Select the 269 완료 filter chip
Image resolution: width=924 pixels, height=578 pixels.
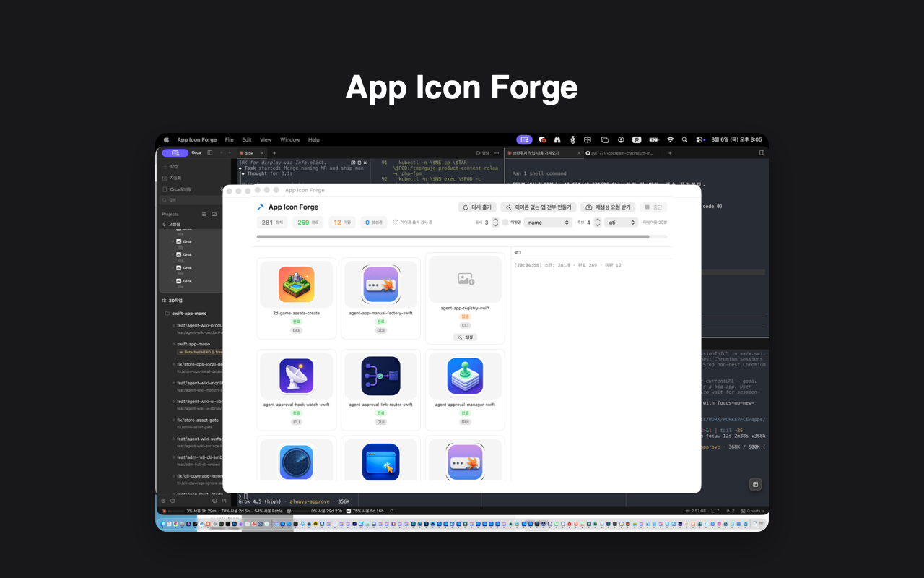coord(308,223)
